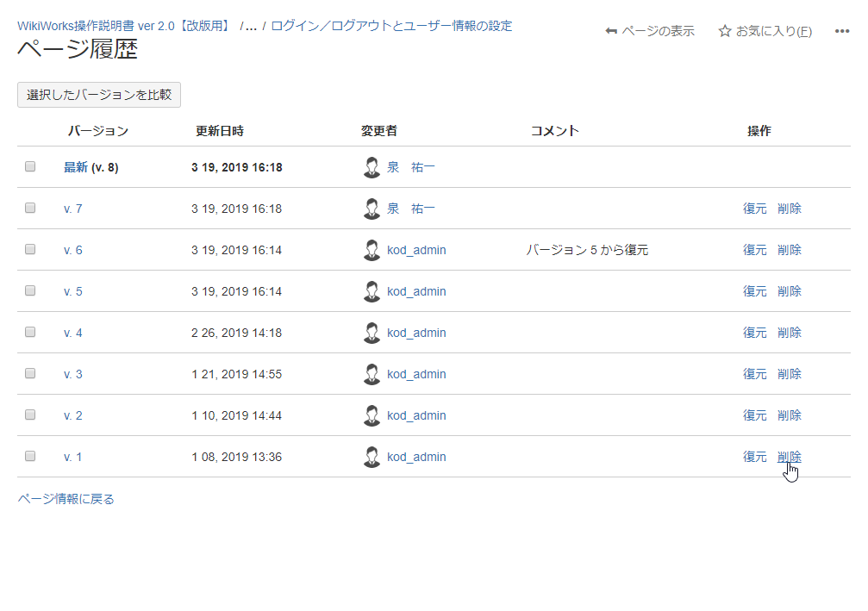The width and height of the screenshot is (868, 611).
Task: Open WikiWorks操作説明書 breadcrumb link
Action: (124, 26)
